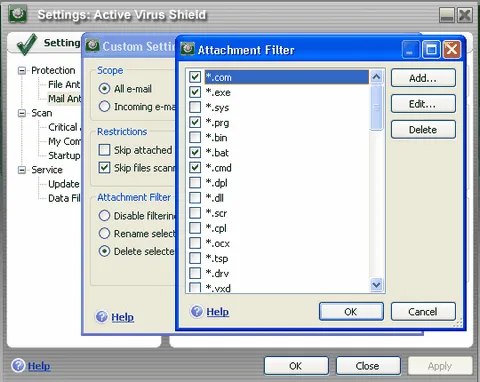Click the Custom Settings title bar shield icon
480x382 pixels.
pyautogui.click(x=92, y=45)
